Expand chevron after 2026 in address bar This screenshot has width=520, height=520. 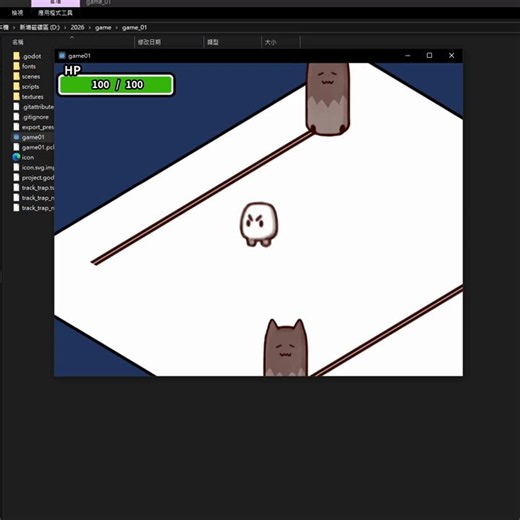point(90,27)
